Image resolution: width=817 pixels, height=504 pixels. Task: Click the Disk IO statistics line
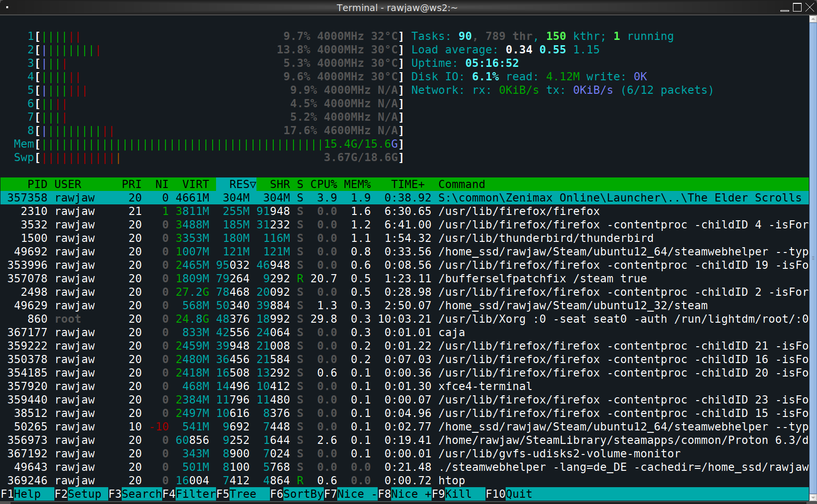529,76
